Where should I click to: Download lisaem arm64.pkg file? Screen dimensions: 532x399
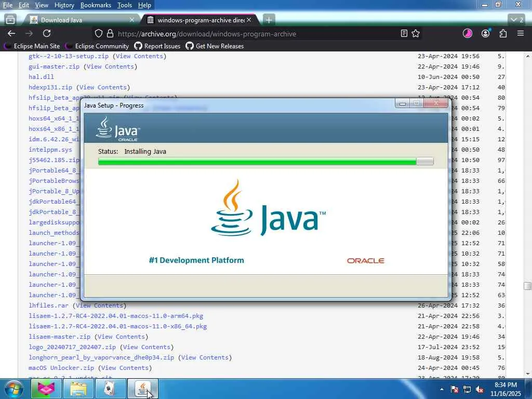(x=116, y=316)
